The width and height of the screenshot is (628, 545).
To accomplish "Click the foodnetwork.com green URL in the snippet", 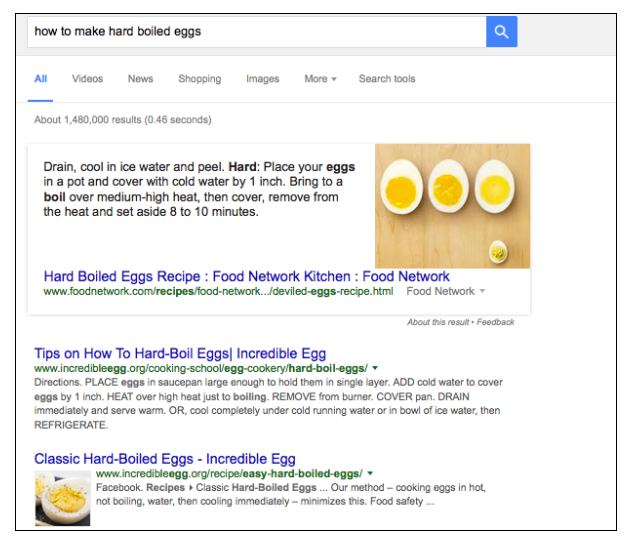I will [x=218, y=291].
